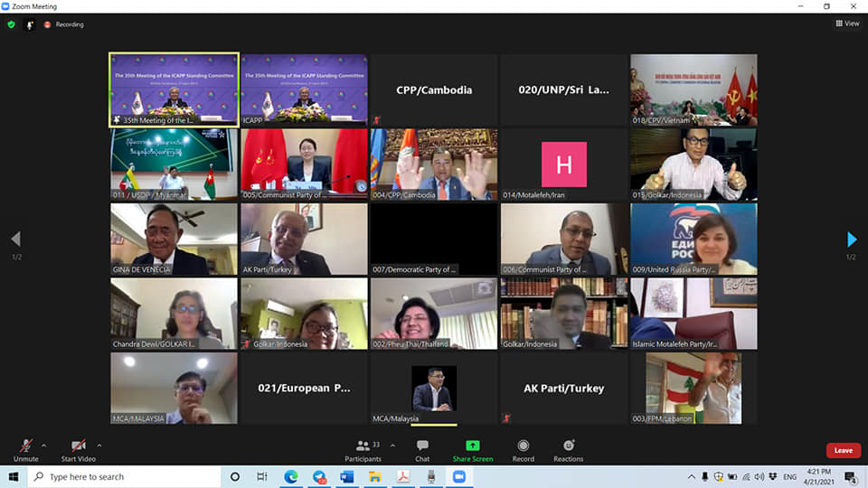The image size is (868, 488).
Task: Open Task View on taskbar
Action: pos(262,476)
